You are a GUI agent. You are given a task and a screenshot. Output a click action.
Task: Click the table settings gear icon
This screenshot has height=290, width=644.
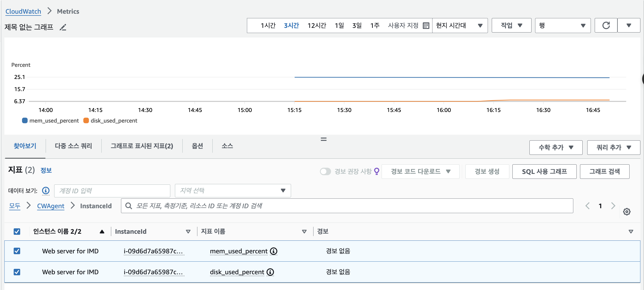(627, 212)
